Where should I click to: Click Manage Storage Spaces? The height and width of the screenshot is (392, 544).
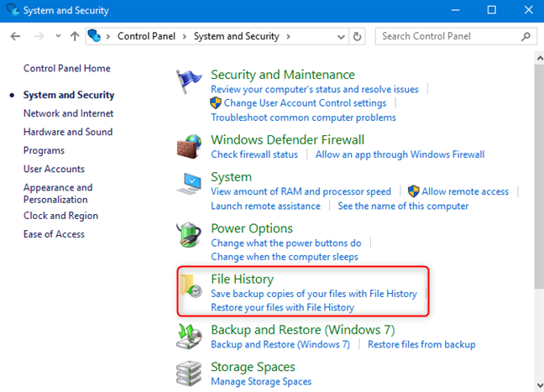[261, 382]
